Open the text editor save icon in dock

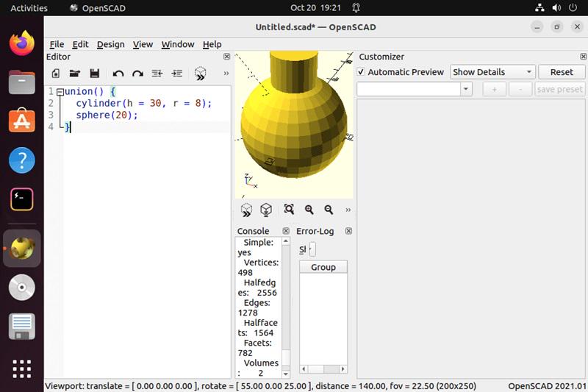(22, 327)
